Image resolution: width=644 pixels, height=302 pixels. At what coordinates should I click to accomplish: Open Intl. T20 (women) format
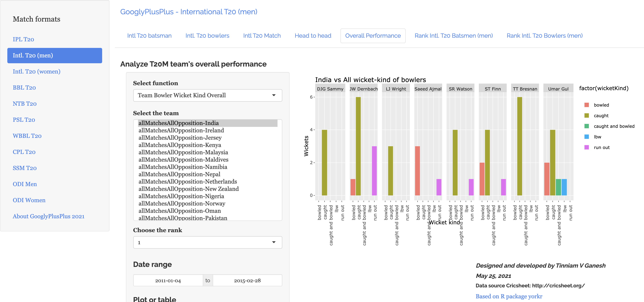point(36,71)
